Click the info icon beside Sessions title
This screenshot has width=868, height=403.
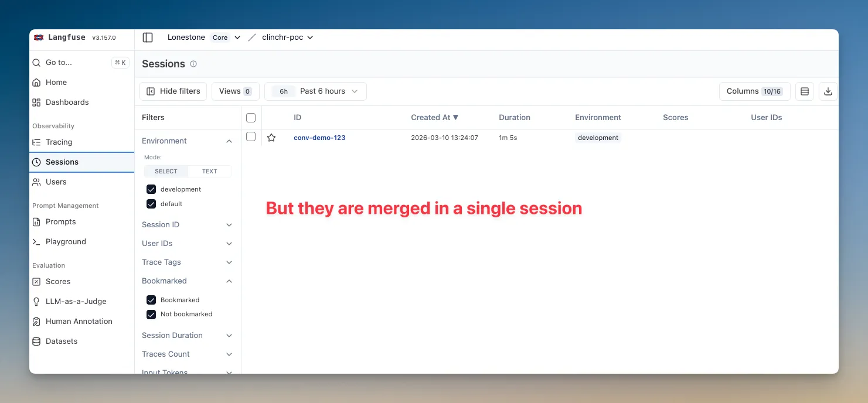tap(193, 64)
